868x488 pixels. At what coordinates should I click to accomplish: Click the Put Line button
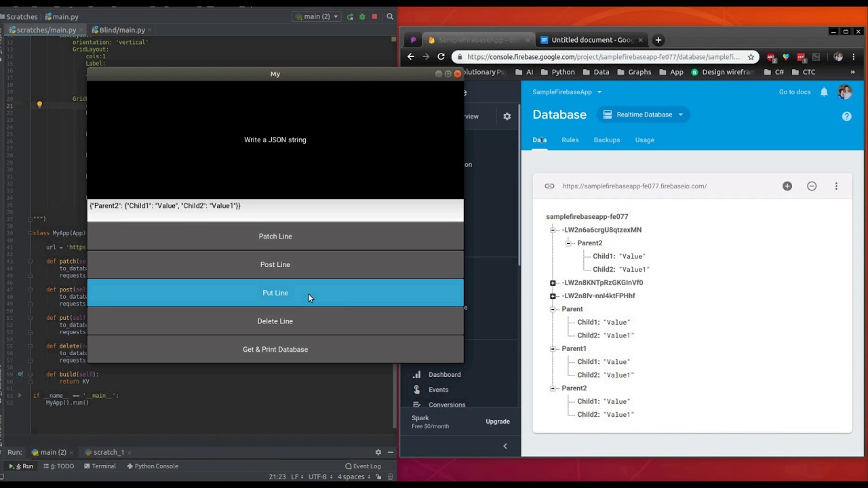(x=275, y=293)
